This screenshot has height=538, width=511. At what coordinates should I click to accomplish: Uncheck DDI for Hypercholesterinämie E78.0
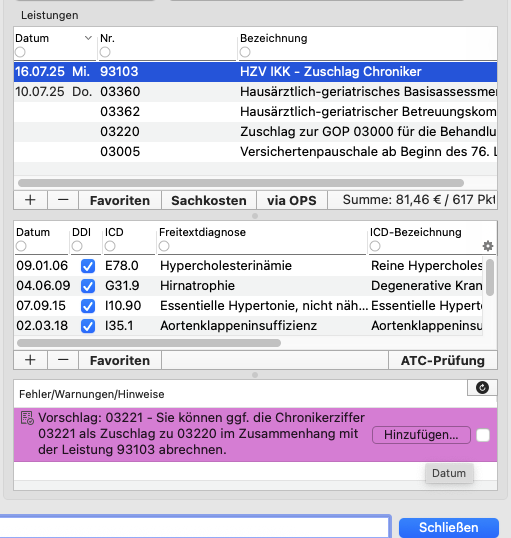tap(88, 266)
